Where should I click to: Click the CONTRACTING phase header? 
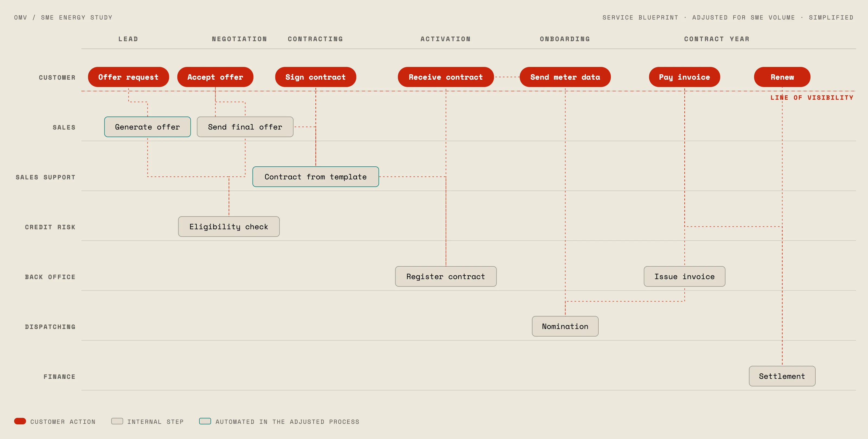[x=315, y=39]
